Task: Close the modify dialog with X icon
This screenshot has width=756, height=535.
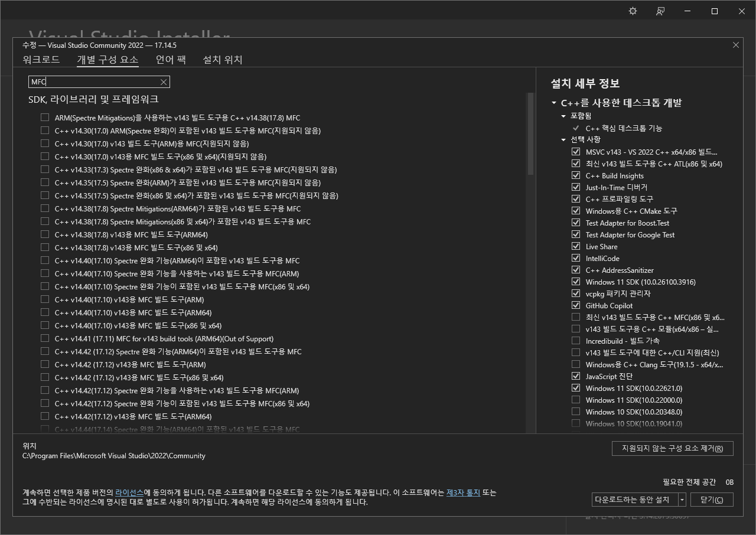Action: click(736, 45)
